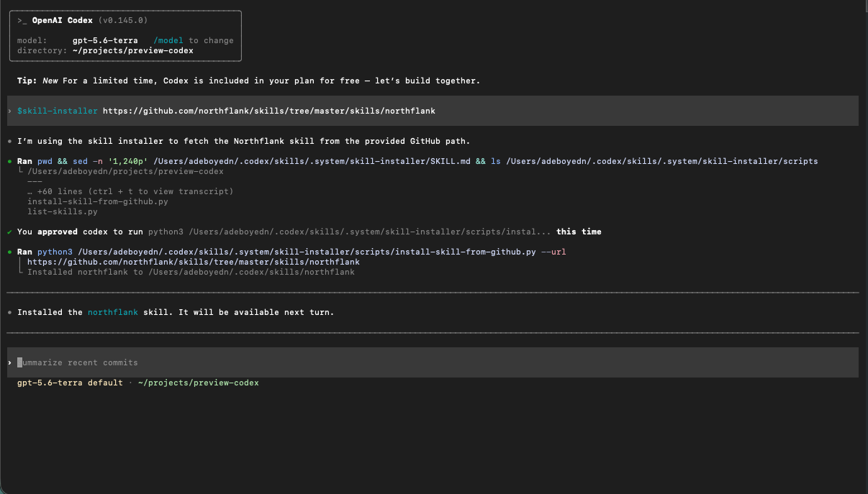868x494 pixels.
Task: Click the highlighted northflank skill name
Action: coord(113,312)
